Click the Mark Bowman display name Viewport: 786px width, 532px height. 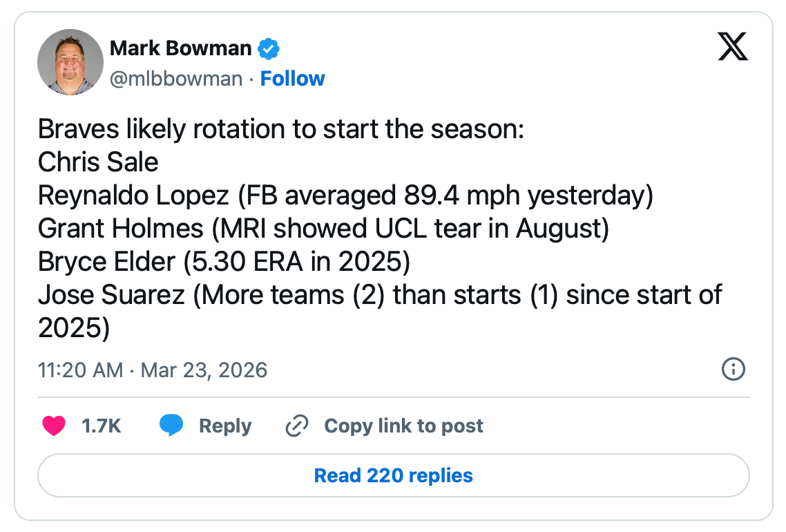181,48
